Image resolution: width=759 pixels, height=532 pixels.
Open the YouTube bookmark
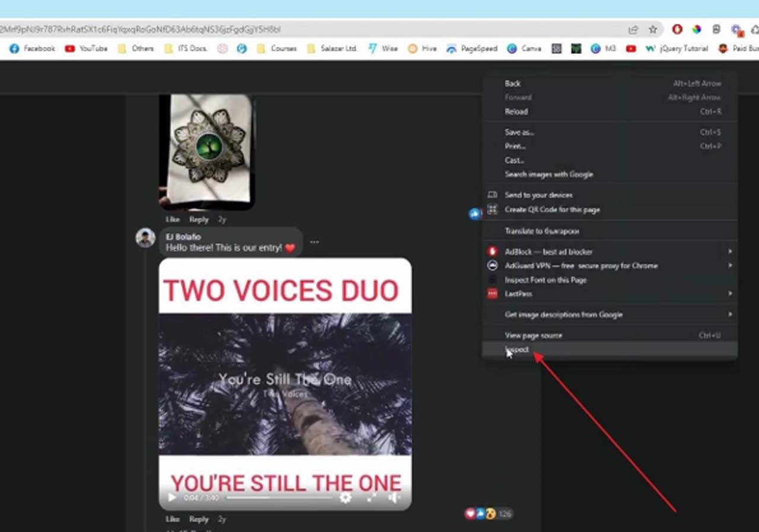87,49
